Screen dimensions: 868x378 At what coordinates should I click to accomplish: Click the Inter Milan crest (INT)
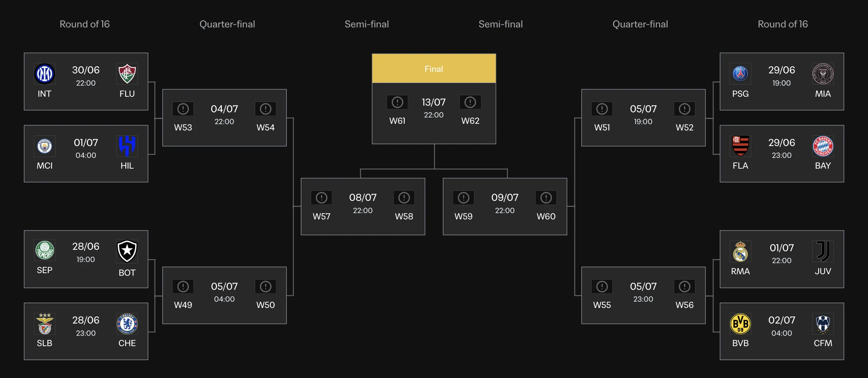pyautogui.click(x=44, y=74)
